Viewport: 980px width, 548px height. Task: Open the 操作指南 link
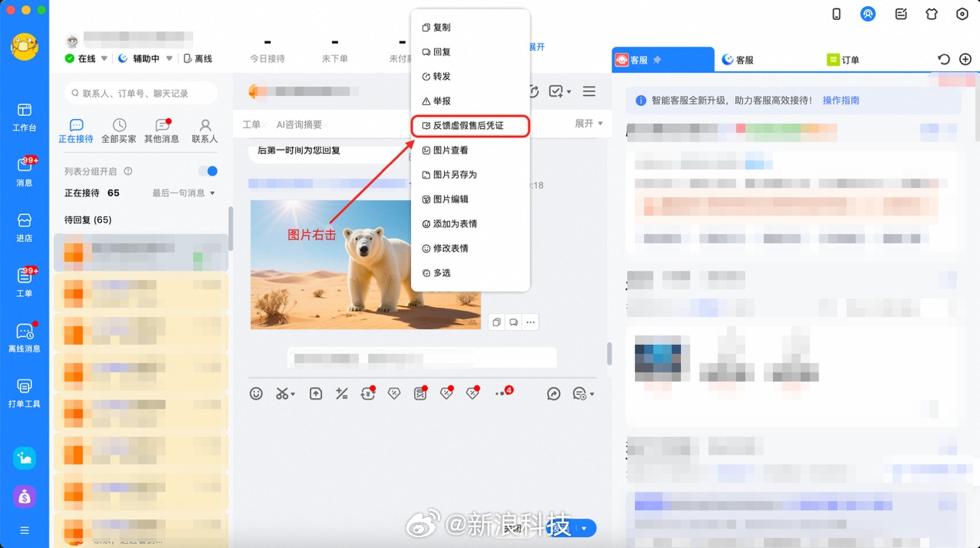[x=840, y=100]
